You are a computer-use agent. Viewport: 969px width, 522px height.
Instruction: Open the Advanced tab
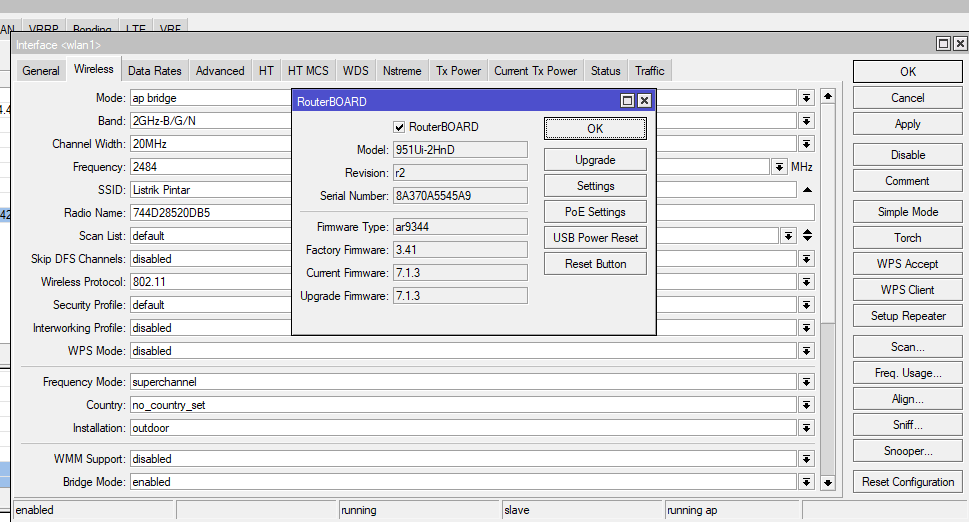[x=220, y=71]
